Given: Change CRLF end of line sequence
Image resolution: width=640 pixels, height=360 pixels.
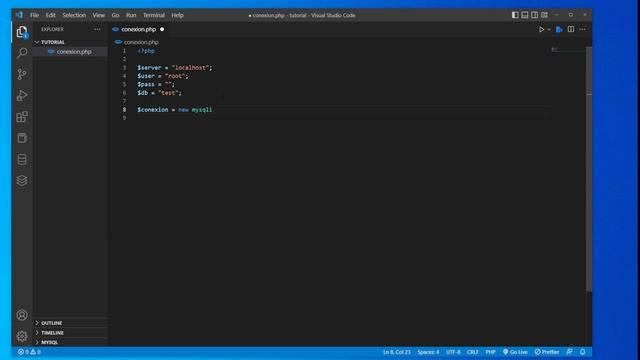Looking at the screenshot, I should 473,352.
